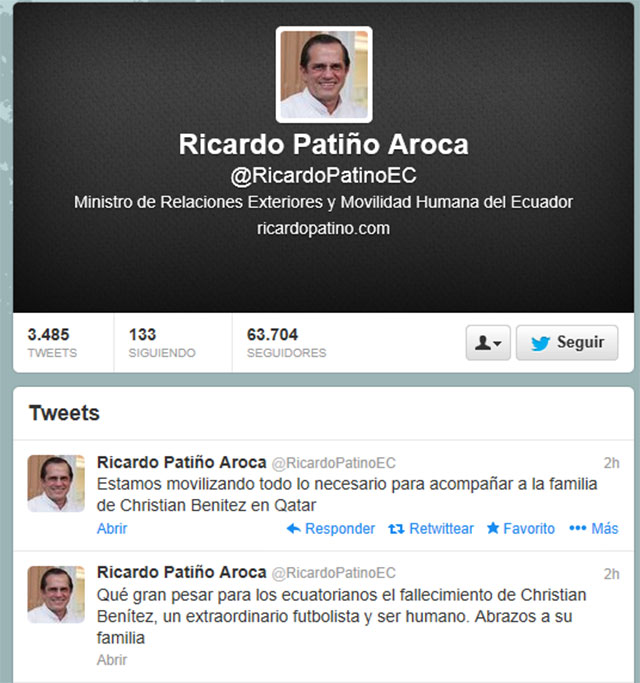This screenshot has height=683, width=640.
Task: Click the avatar of the fallecimiento tweet
Action: [56, 594]
